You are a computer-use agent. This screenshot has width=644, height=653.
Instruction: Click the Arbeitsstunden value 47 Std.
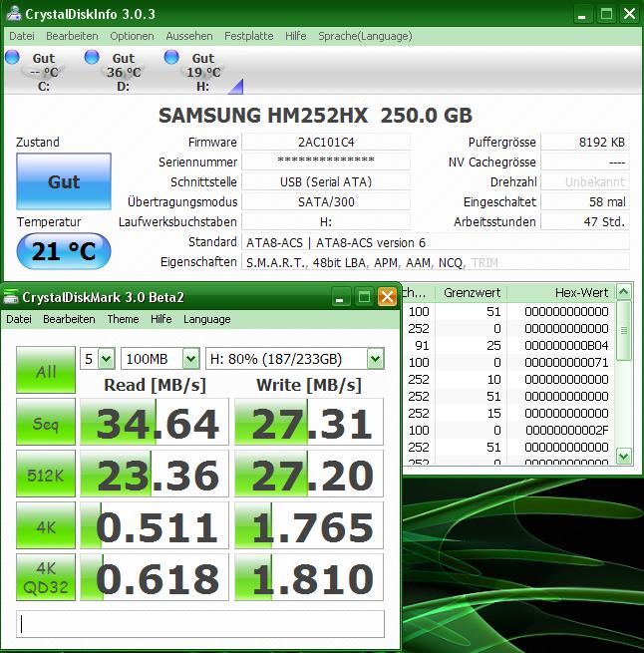click(x=585, y=221)
